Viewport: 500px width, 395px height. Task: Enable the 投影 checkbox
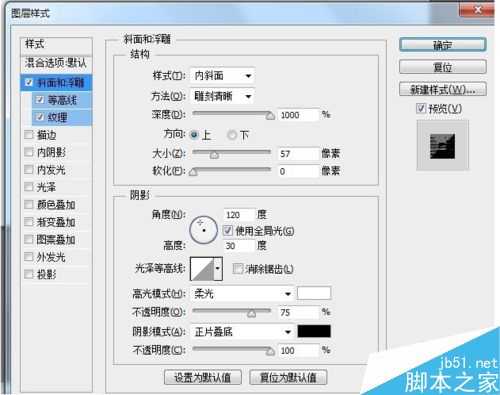click(29, 274)
